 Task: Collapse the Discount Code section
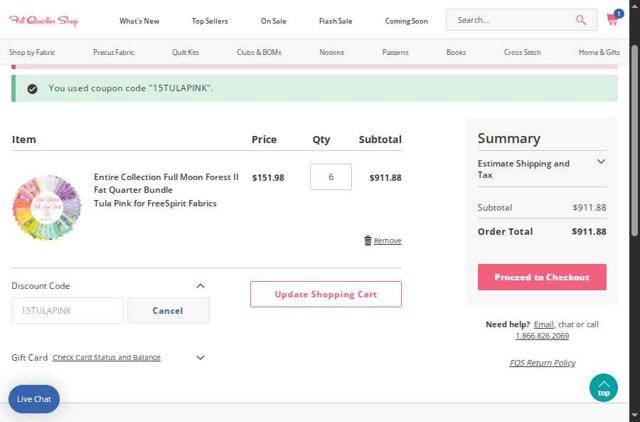(x=200, y=286)
